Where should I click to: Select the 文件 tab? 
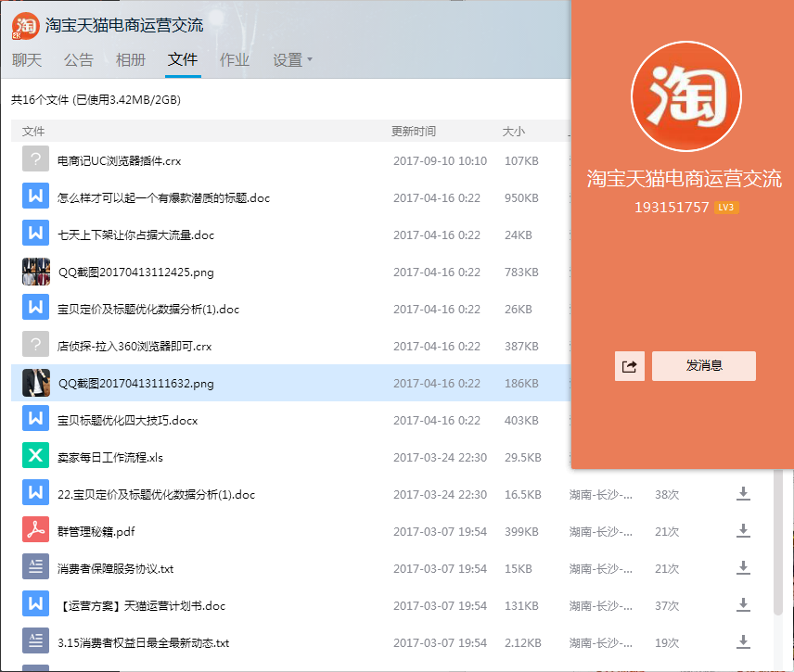click(183, 60)
